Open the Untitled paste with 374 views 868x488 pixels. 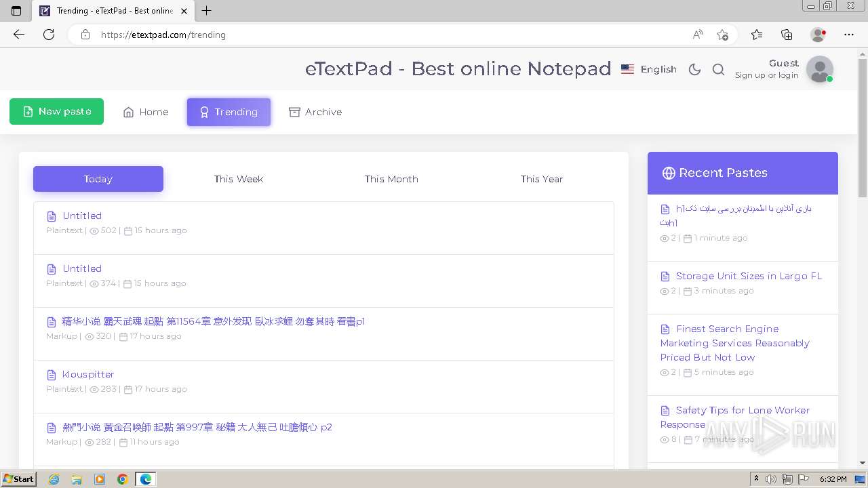point(82,268)
